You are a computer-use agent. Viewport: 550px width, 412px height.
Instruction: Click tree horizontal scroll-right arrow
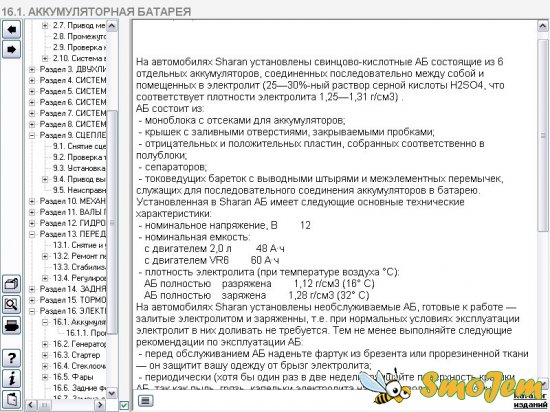click(x=100, y=405)
